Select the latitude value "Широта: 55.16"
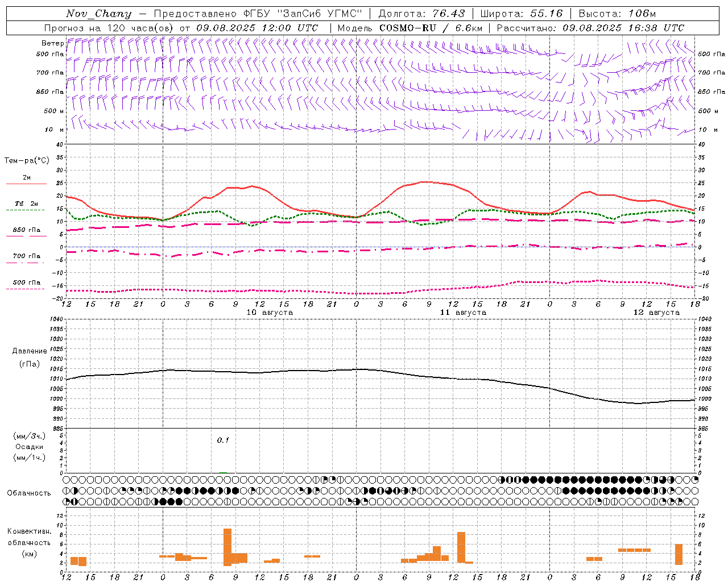Screen dimensions: 728x582 pos(522,14)
